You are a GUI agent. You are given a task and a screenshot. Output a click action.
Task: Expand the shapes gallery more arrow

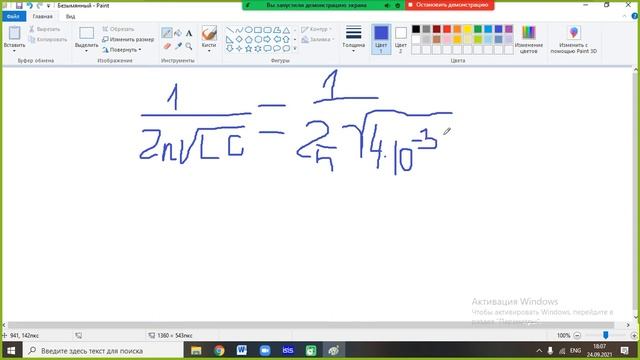coord(295,49)
